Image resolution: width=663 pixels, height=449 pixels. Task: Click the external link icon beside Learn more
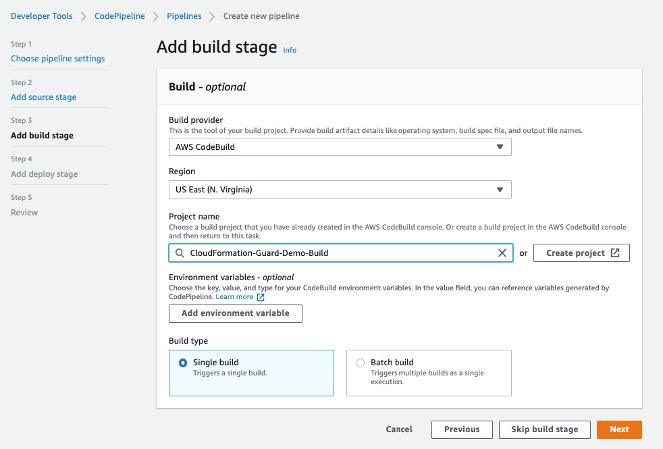click(x=260, y=297)
